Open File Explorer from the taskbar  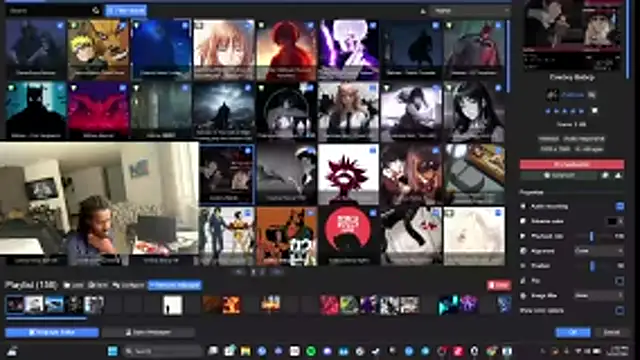coord(245,351)
